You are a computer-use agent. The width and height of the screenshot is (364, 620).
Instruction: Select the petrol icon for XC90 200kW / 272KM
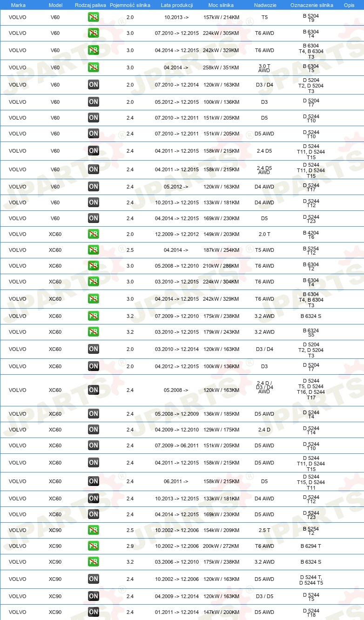click(94, 546)
